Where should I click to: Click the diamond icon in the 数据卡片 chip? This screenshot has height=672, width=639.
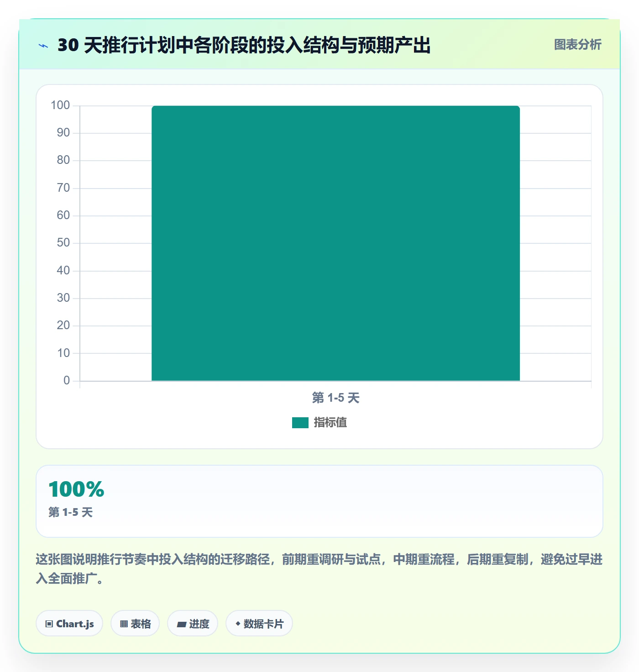tap(238, 624)
